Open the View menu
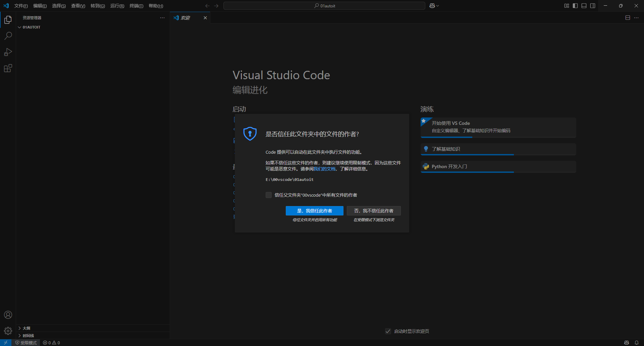 (78, 6)
